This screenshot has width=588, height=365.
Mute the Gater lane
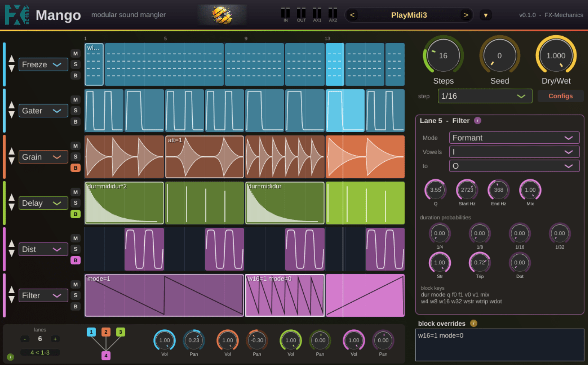[x=75, y=100]
